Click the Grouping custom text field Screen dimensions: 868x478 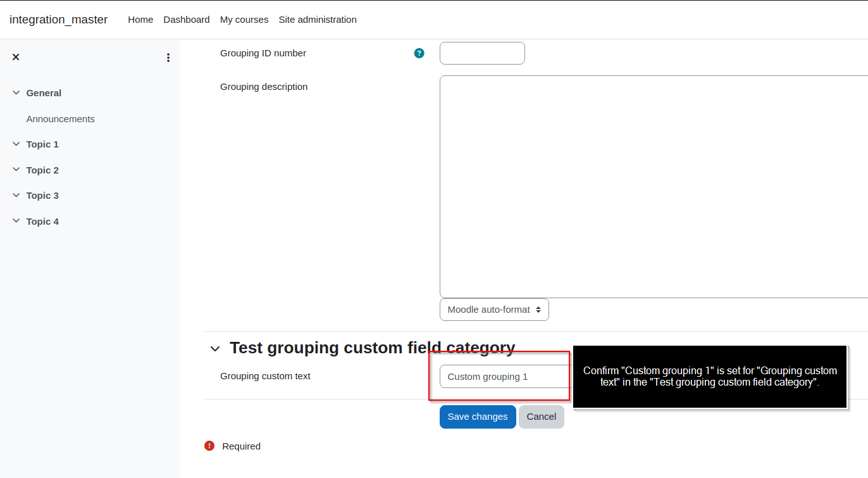(x=505, y=377)
